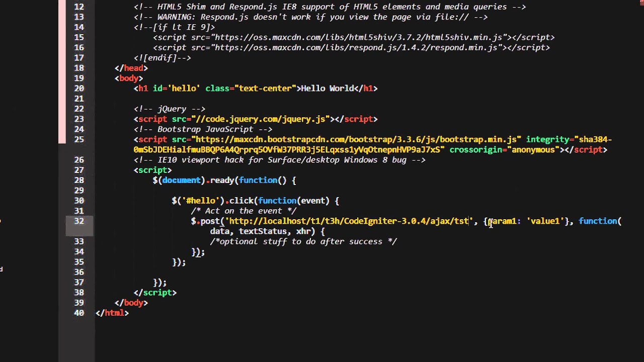Click the '.click' method name on line 30
Image resolution: width=644 pixels, height=362 pixels.
(239, 201)
